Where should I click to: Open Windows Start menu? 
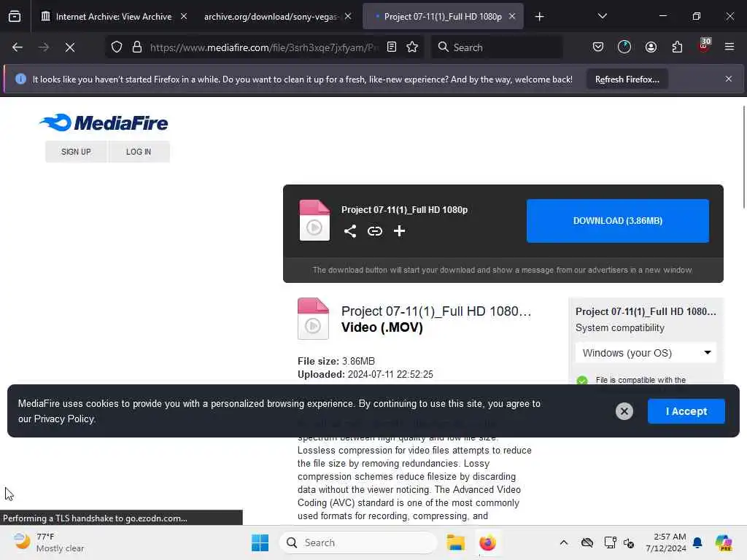pyautogui.click(x=260, y=542)
